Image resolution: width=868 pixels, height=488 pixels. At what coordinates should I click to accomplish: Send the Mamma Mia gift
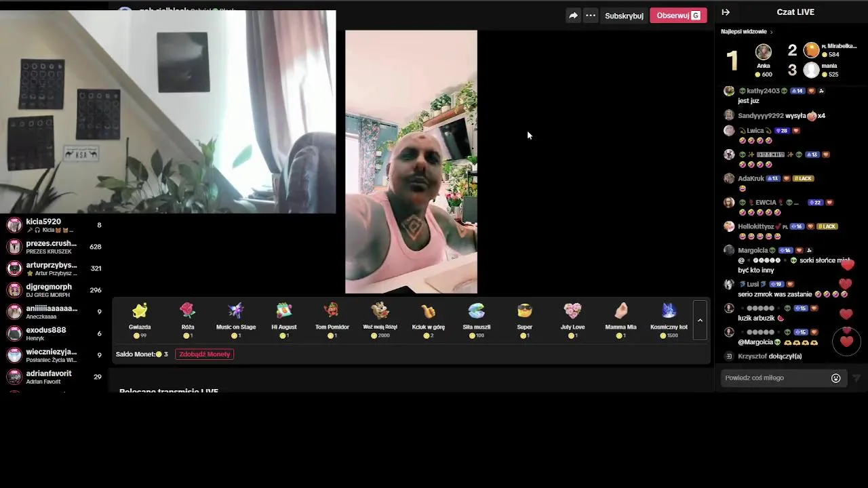click(620, 320)
